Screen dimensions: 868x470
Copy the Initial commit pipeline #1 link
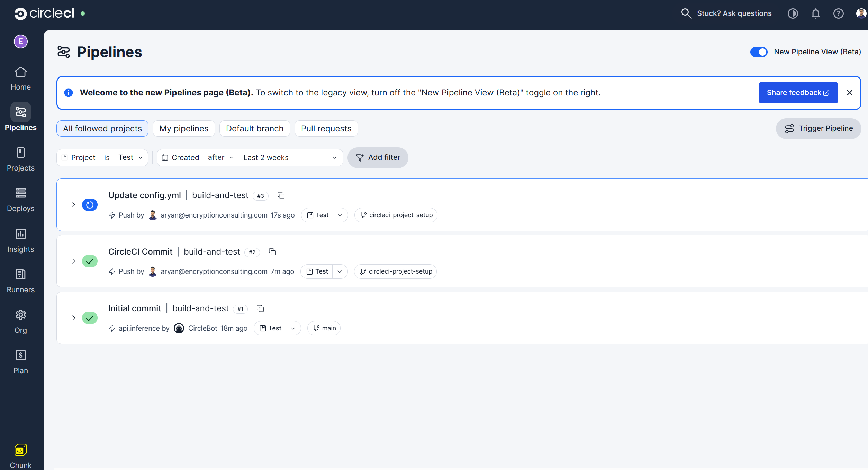click(260, 309)
